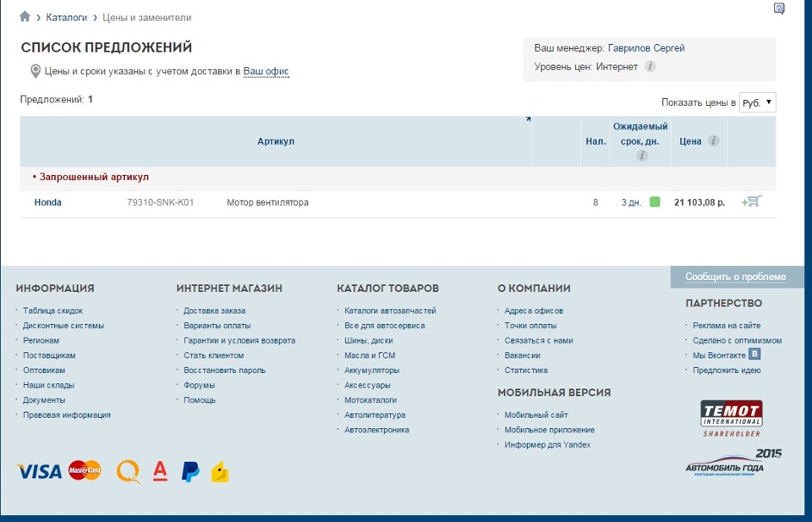
Task: Go to home page via house icon
Action: pos(25,17)
